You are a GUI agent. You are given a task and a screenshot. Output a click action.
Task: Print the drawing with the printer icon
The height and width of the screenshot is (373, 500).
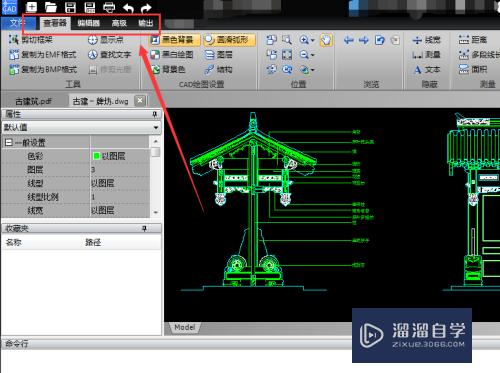(x=109, y=7)
